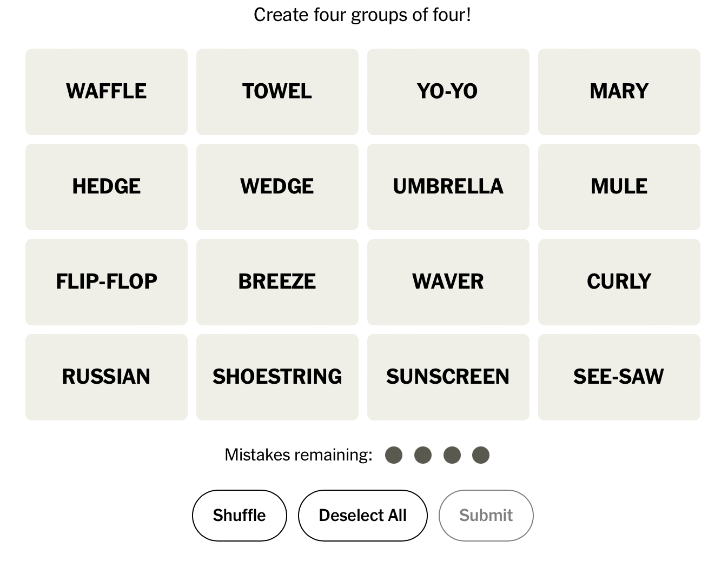Select the WAFFLE word tile
The image size is (728, 561).
click(x=107, y=92)
